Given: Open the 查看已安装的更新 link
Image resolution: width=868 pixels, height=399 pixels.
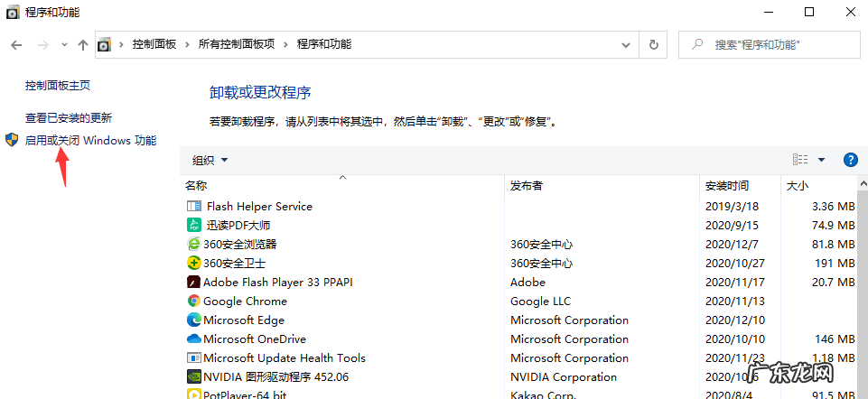Looking at the screenshot, I should [69, 118].
